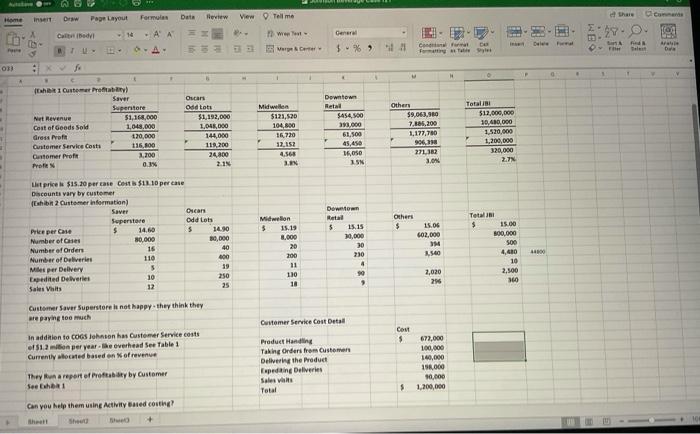Expand the Borders dropdown arrow
This screenshot has width=700, height=434.
pyautogui.click(x=120, y=51)
